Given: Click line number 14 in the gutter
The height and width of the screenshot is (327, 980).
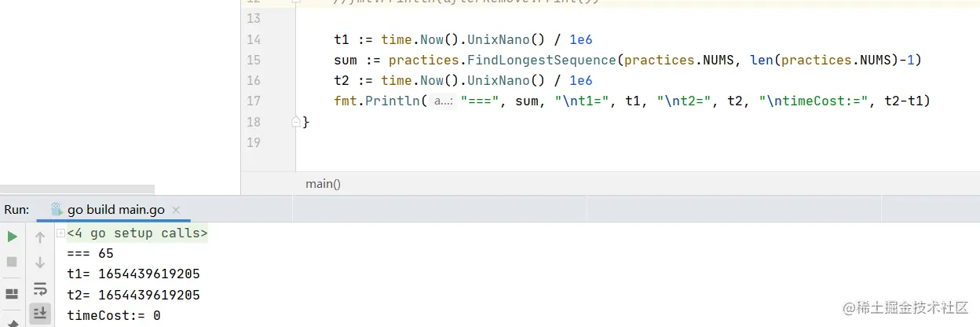Looking at the screenshot, I should click(254, 39).
